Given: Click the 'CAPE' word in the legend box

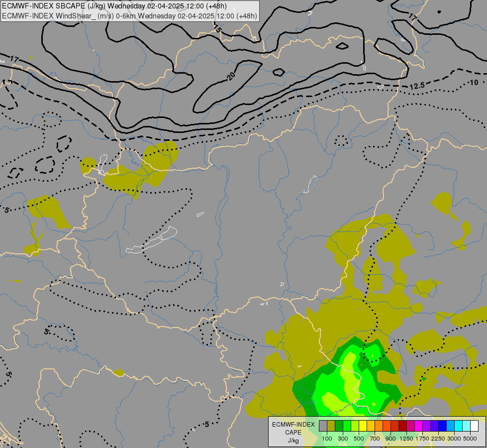Looking at the screenshot, I should 293,433.
